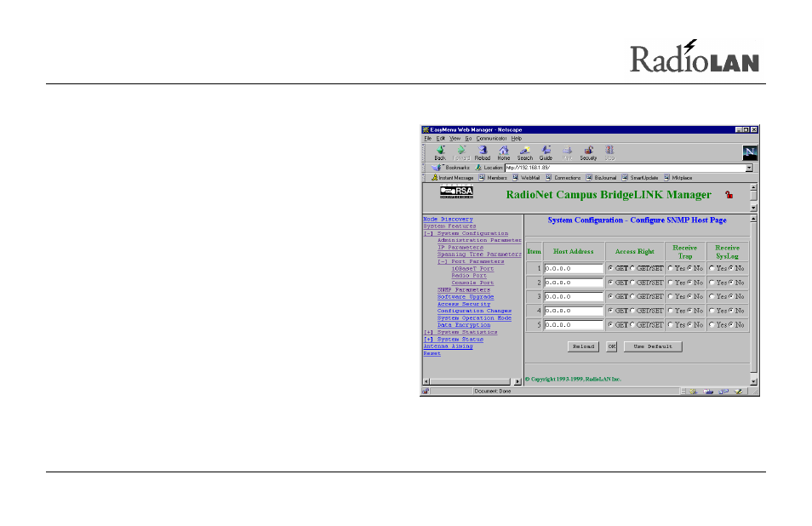812x526 pixels.
Task: Set Receive Trap to Yes for item 1
Action: coord(671,268)
